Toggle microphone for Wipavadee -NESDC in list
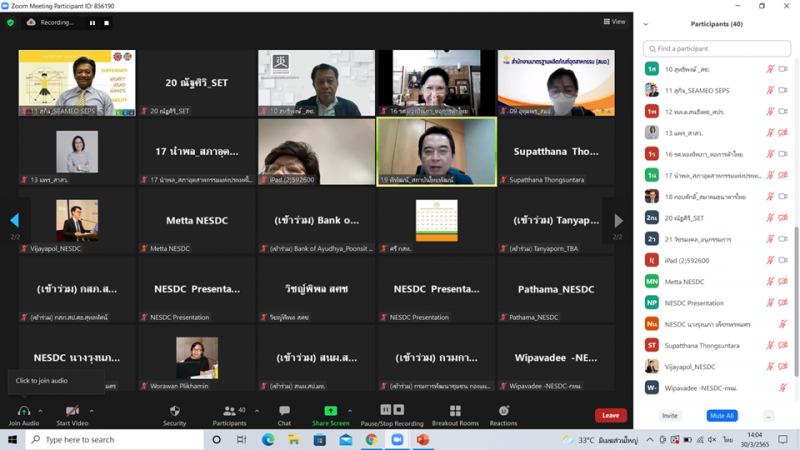This screenshot has width=800, height=450. 783,388
